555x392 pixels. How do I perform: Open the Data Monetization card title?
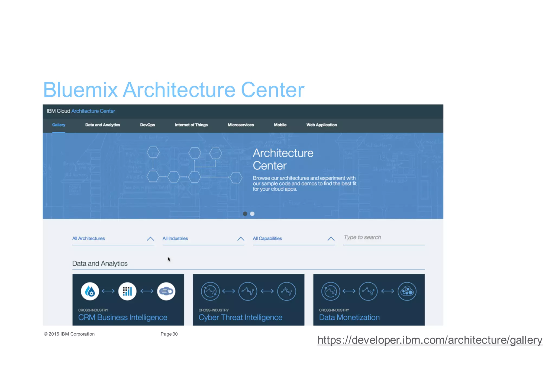tap(349, 318)
